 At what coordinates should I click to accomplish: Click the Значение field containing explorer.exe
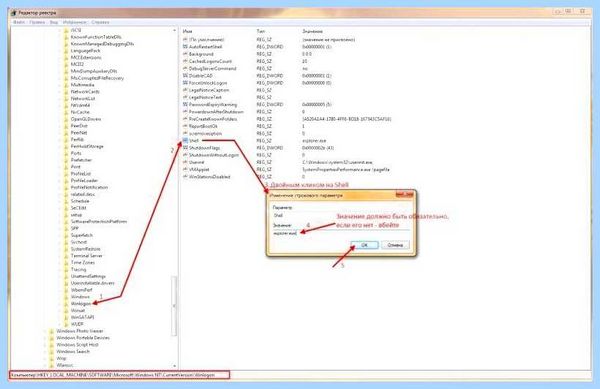[341, 233]
